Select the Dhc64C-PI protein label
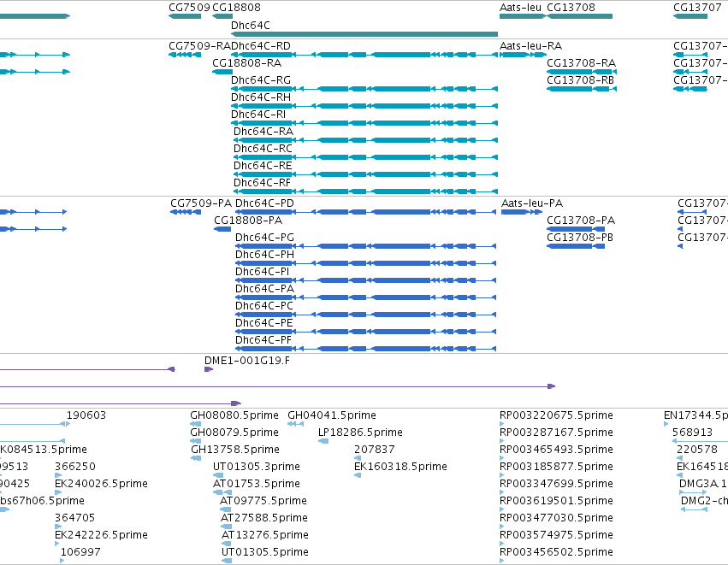 coord(263,272)
